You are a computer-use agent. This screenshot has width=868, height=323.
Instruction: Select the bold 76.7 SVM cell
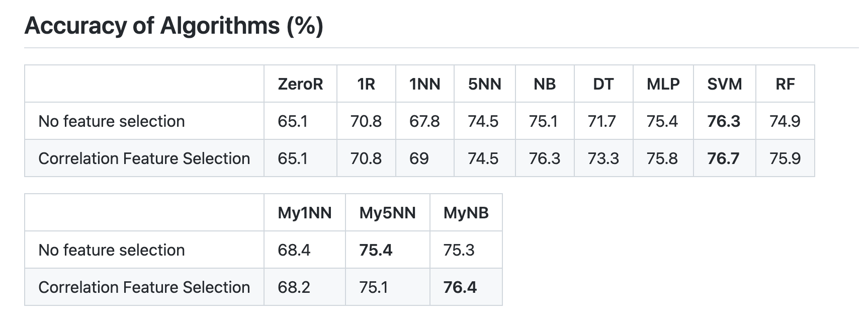coord(723,158)
